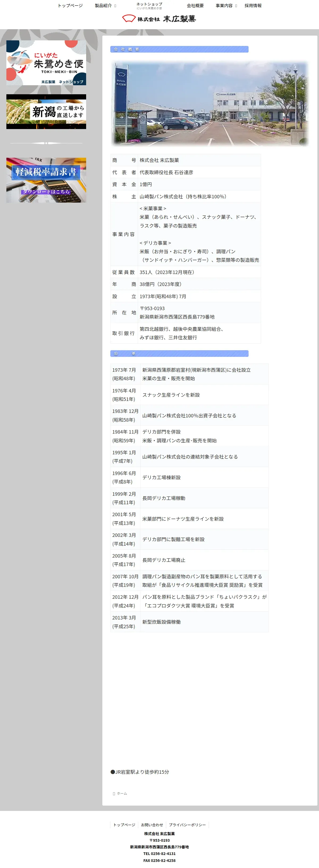
Task: Select the ＜デリカ事業＞ heading text
Action: [155, 243]
